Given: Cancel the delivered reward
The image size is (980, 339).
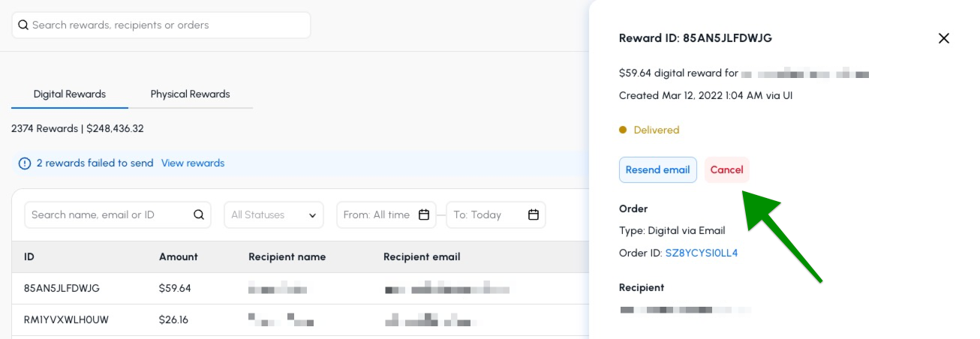Looking at the screenshot, I should (727, 170).
